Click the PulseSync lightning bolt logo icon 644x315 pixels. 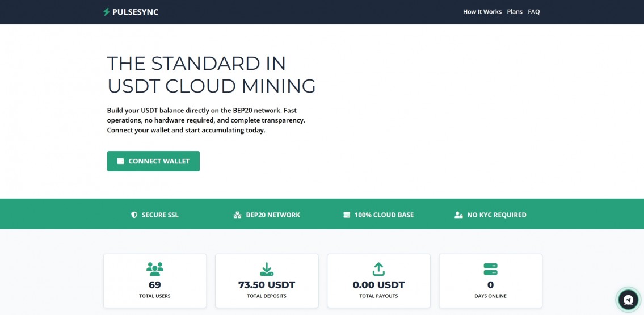point(106,12)
